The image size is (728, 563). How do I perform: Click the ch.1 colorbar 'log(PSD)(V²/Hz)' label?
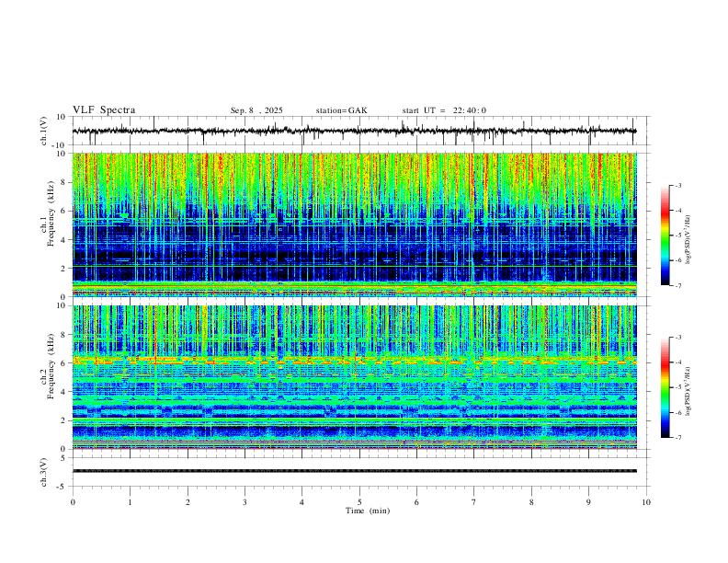click(688, 239)
